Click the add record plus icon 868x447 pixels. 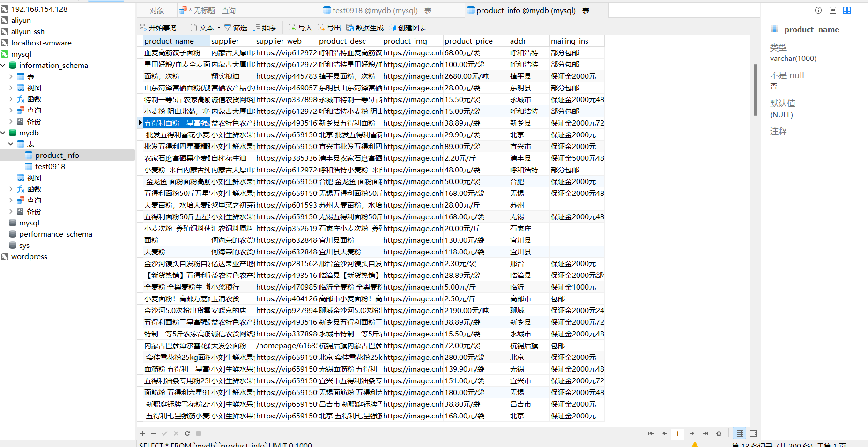[142, 433]
